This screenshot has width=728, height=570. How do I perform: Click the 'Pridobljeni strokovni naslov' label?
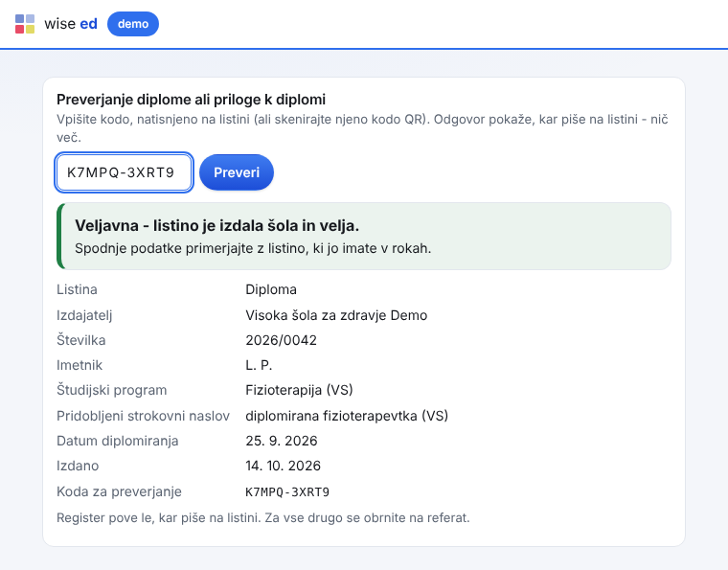[x=143, y=416]
